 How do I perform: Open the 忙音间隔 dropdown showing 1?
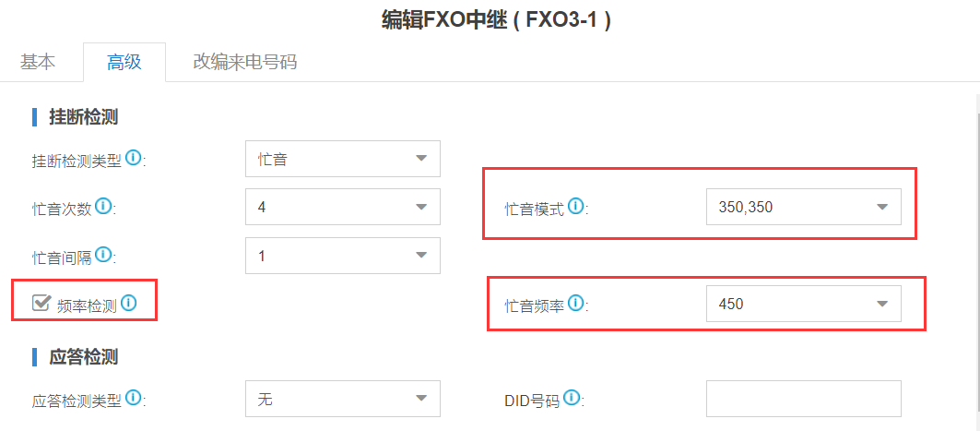coord(343,256)
